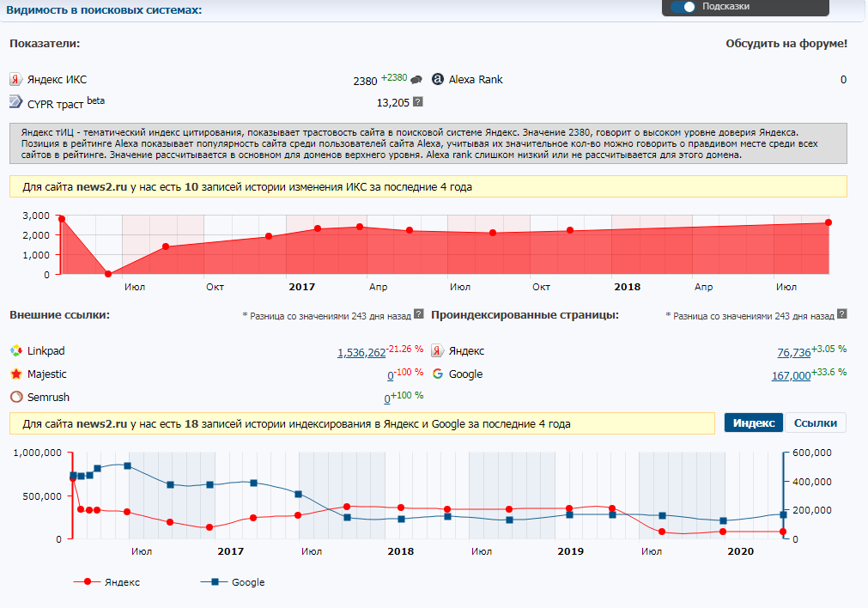Open the Majestic 0 value link
The height and width of the screenshot is (608, 868).
coord(391,376)
